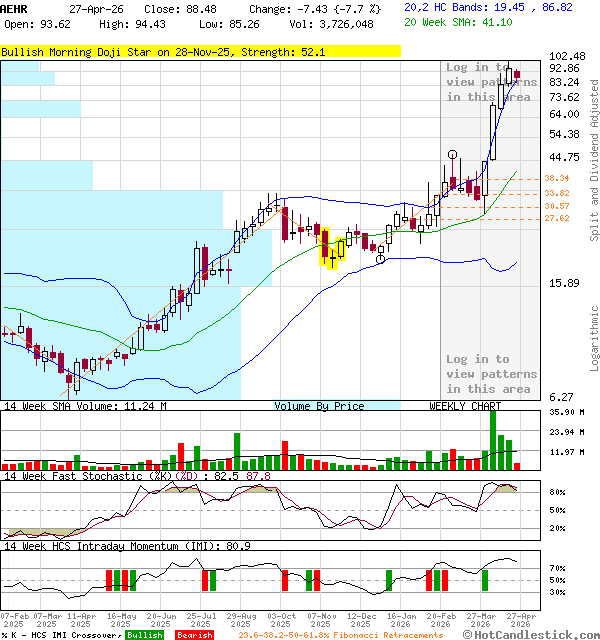The image size is (600, 640).
Task: Click the green Bullish legend badge
Action: (145, 635)
